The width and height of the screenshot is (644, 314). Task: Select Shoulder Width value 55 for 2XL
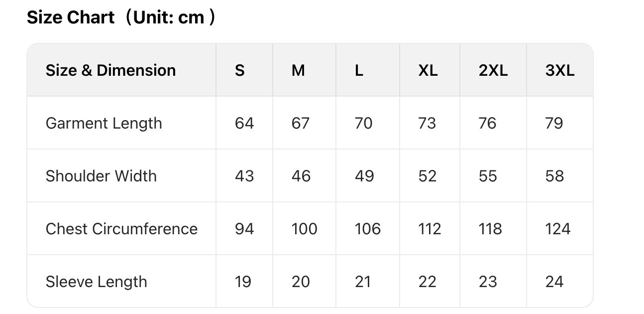point(488,176)
